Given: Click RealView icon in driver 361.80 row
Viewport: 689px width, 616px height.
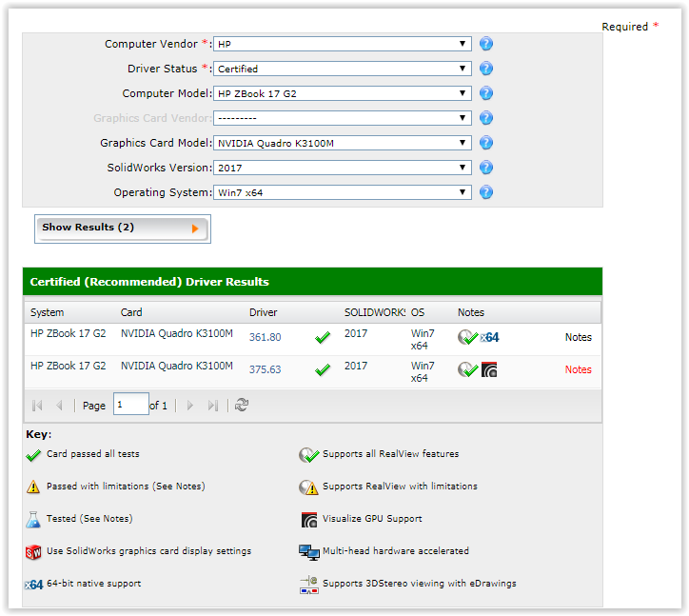Looking at the screenshot, I should (x=467, y=337).
